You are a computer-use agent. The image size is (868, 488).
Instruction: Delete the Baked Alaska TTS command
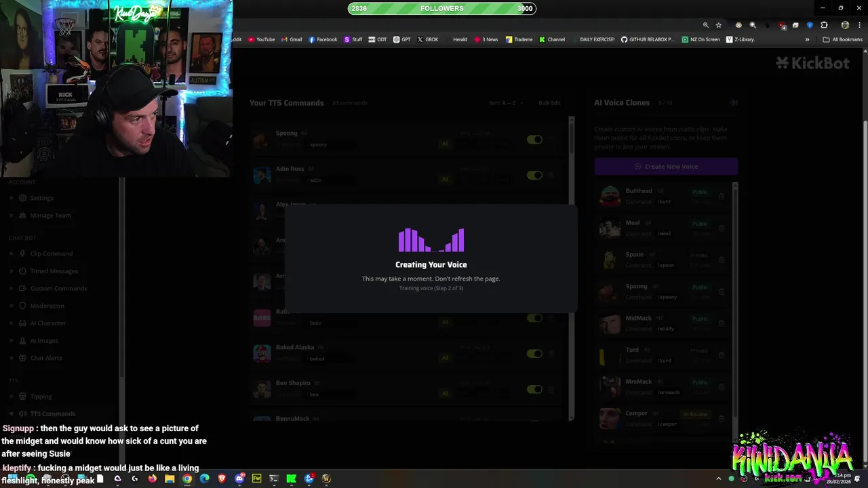(x=551, y=354)
